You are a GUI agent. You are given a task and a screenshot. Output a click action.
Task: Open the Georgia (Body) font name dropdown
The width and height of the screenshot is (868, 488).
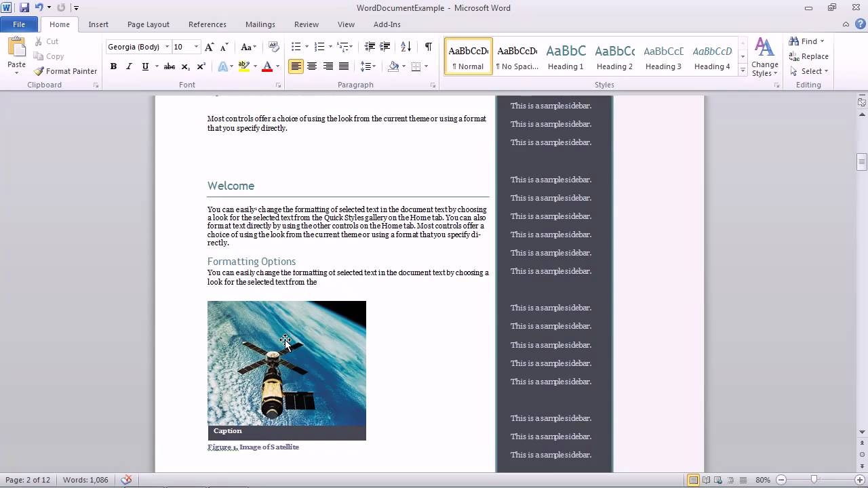click(x=167, y=47)
